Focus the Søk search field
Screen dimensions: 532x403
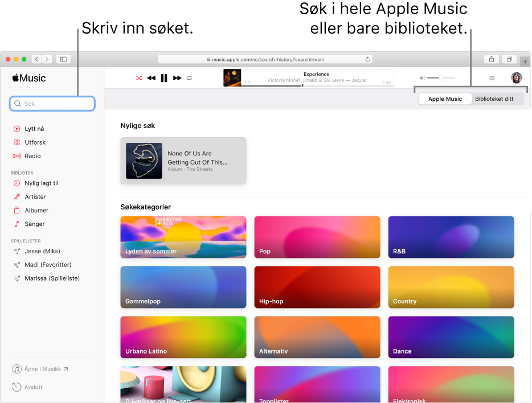click(x=52, y=104)
